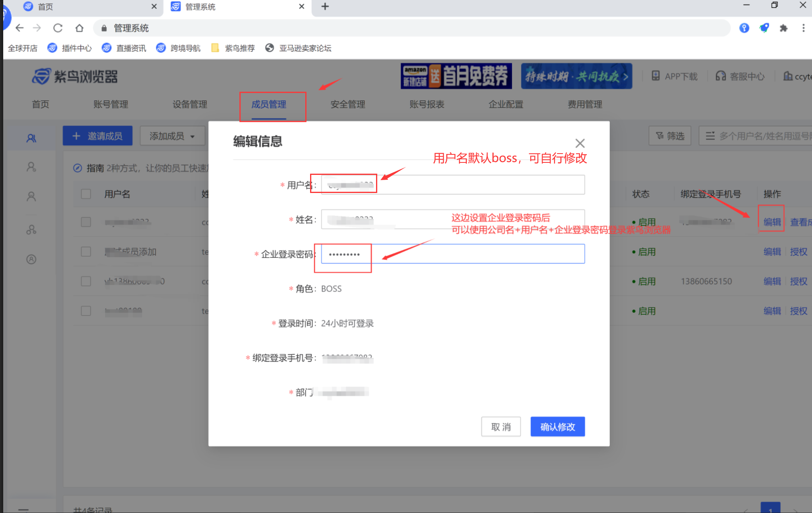Select 账号管理 in the navigation menu
Screen dimensions: 812x513
[x=111, y=104]
